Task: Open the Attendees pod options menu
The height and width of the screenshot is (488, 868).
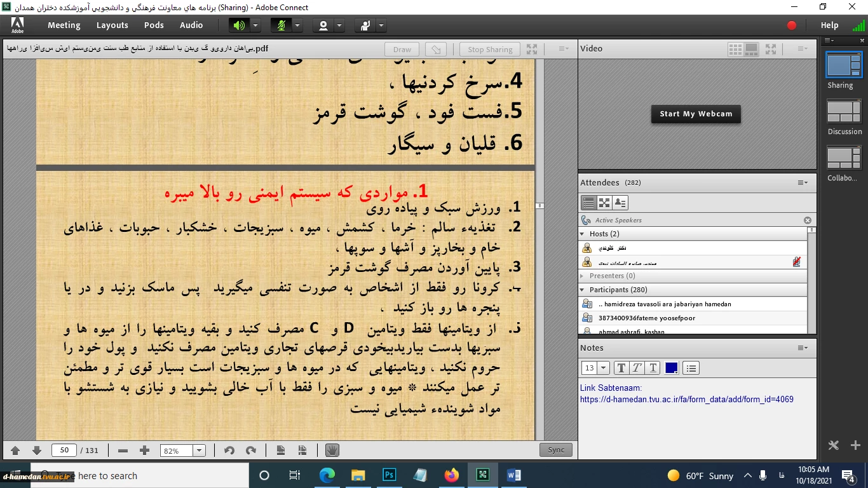Action: pyautogui.click(x=803, y=183)
